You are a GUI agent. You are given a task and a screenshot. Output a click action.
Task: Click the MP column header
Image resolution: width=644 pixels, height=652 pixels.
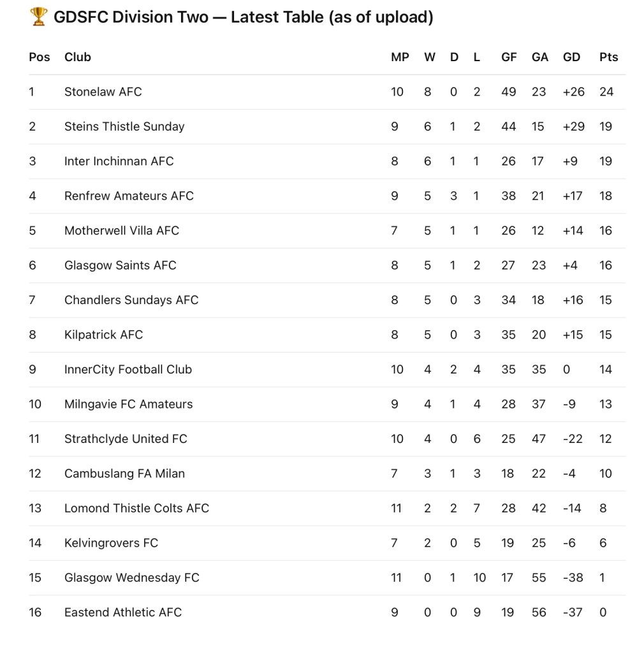[x=400, y=57]
